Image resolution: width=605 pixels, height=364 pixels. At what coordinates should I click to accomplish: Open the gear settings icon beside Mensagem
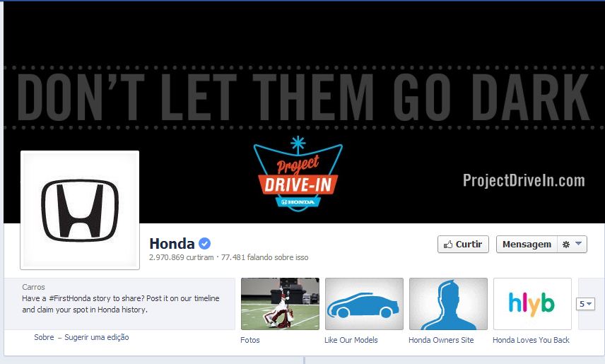click(x=566, y=245)
